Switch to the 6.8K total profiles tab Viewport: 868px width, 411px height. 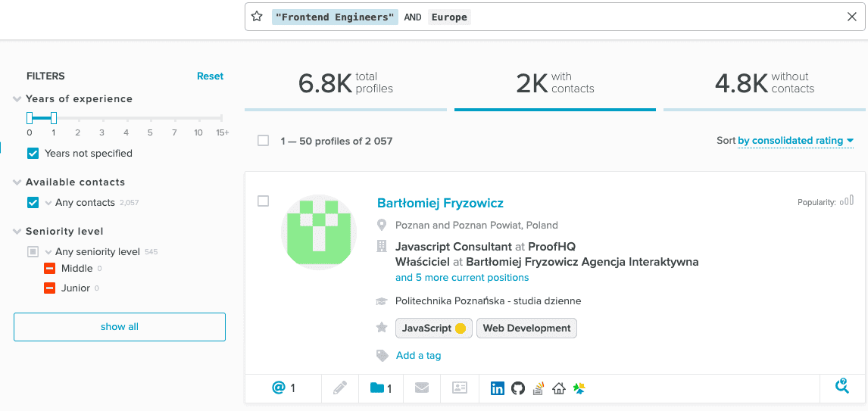(345, 83)
